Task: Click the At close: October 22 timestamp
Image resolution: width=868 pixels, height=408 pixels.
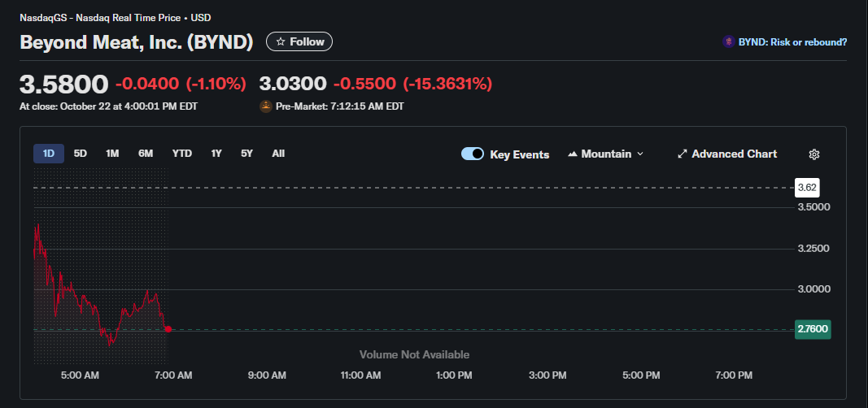Action: tap(108, 106)
